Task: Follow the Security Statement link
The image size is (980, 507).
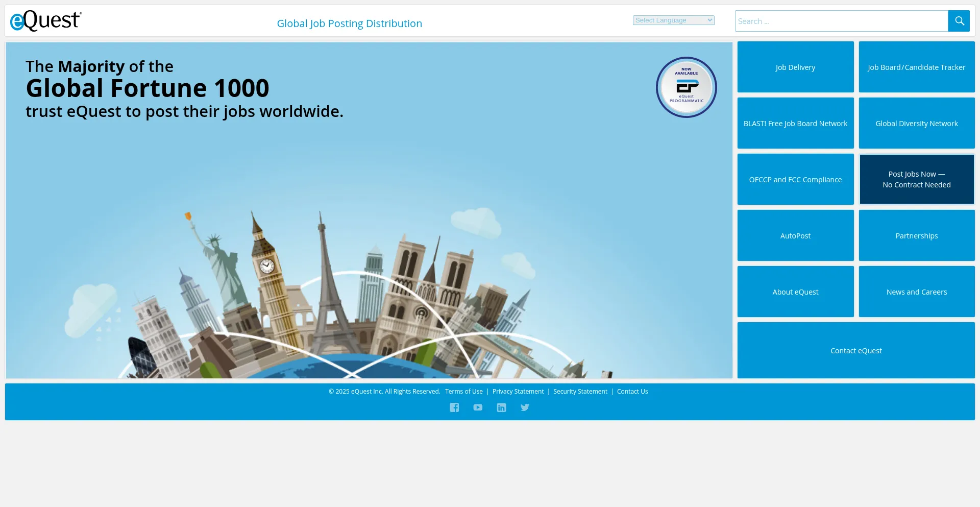Action: coord(580,392)
